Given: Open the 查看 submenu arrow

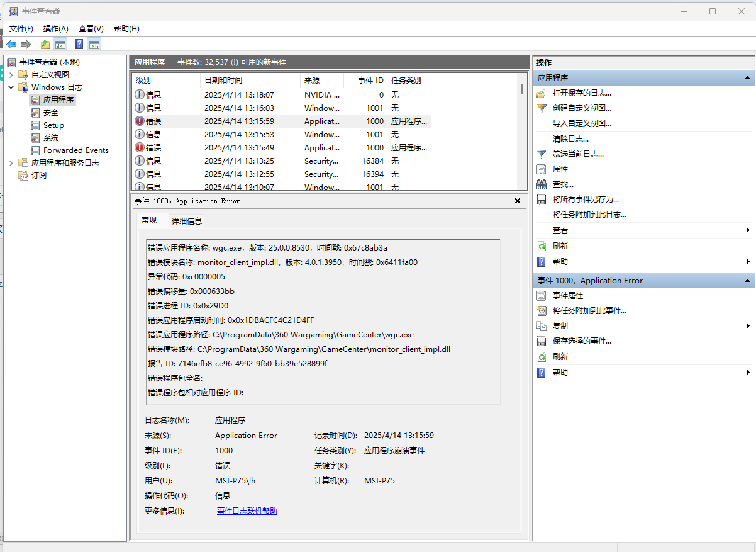Looking at the screenshot, I should tap(748, 230).
